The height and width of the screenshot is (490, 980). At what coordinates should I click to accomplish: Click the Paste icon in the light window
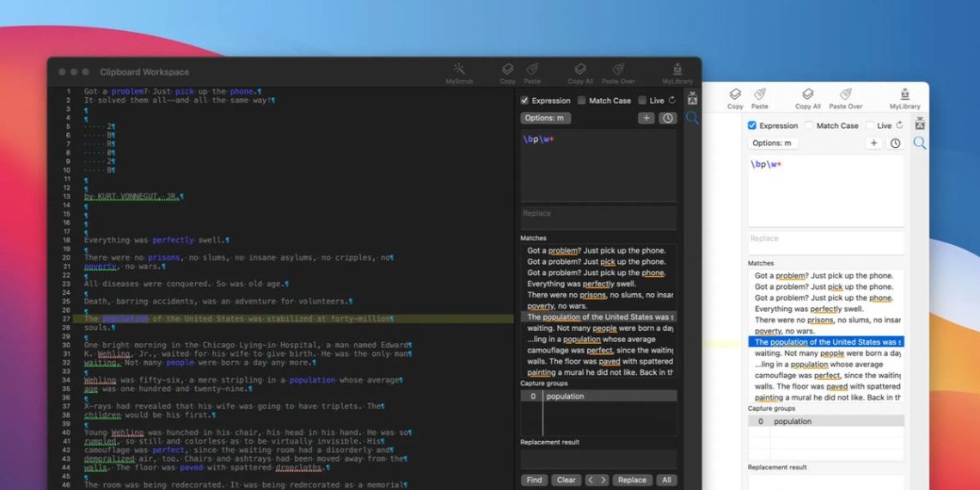point(759,98)
